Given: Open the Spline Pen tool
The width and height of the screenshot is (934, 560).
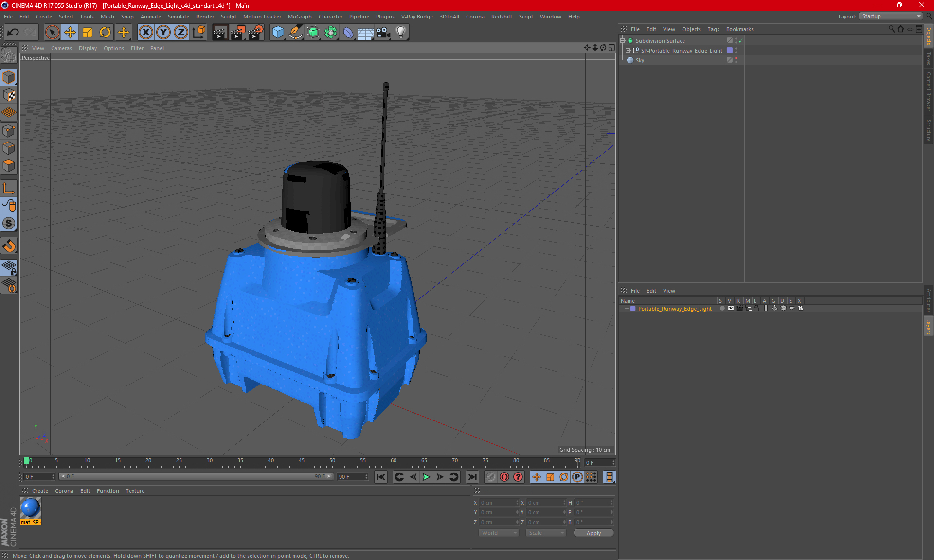Looking at the screenshot, I should (295, 33).
